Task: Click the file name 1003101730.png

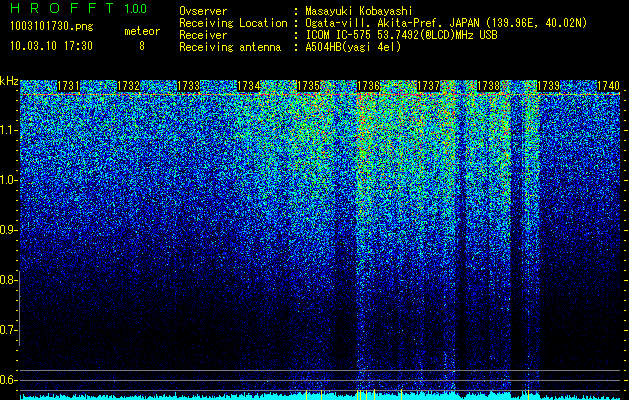Action: [x=52, y=26]
